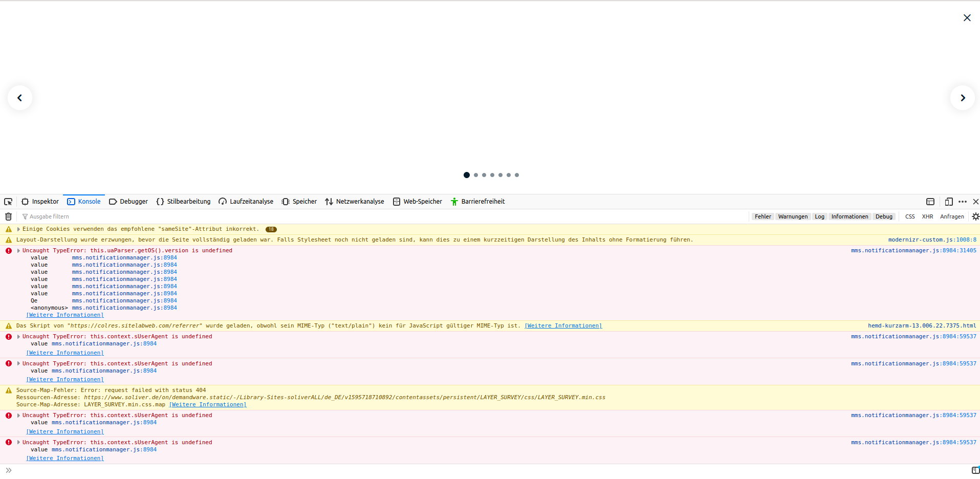This screenshot has width=980, height=479.
Task: Toggle the Warnungen filter
Action: coord(793,216)
